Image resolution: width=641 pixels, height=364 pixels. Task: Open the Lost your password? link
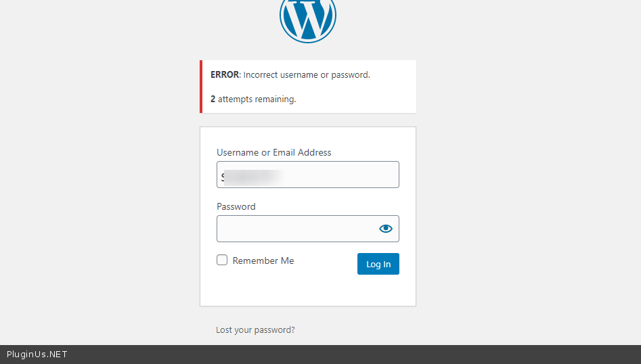255,330
